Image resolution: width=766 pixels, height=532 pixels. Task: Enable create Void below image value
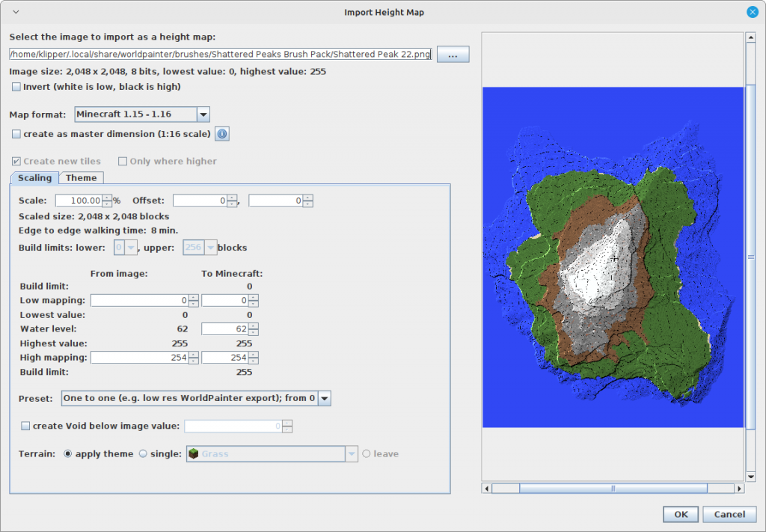[26, 426]
